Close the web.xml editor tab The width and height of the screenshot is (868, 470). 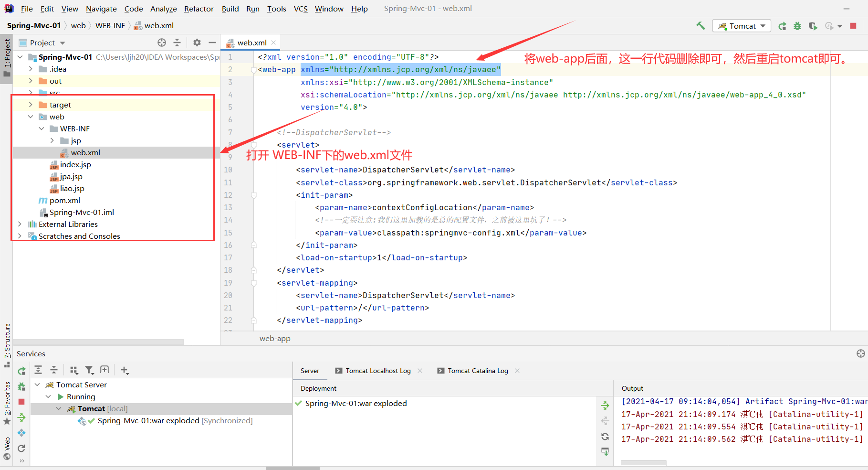[273, 43]
